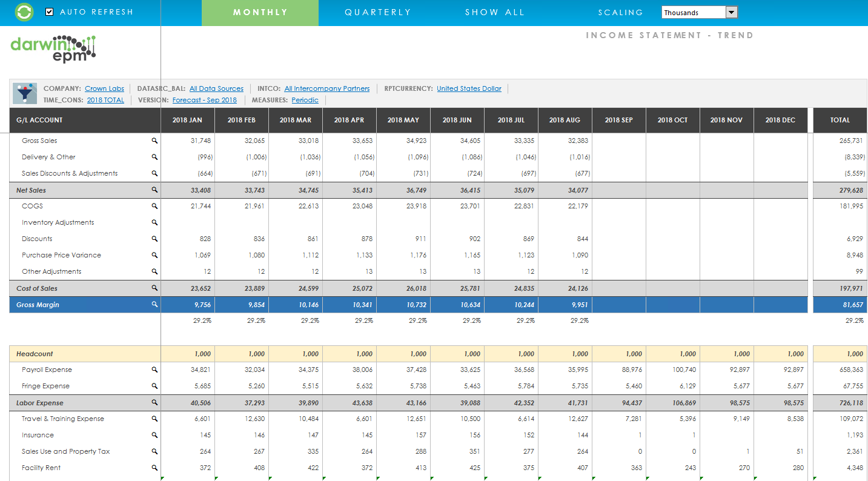The height and width of the screenshot is (481, 868).
Task: Click the Labor Expense magnifier icon
Action: [x=154, y=403]
